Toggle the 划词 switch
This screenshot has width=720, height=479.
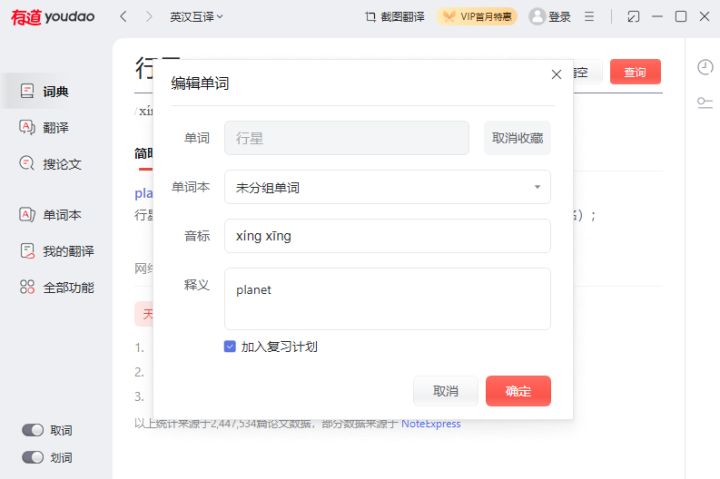point(33,457)
